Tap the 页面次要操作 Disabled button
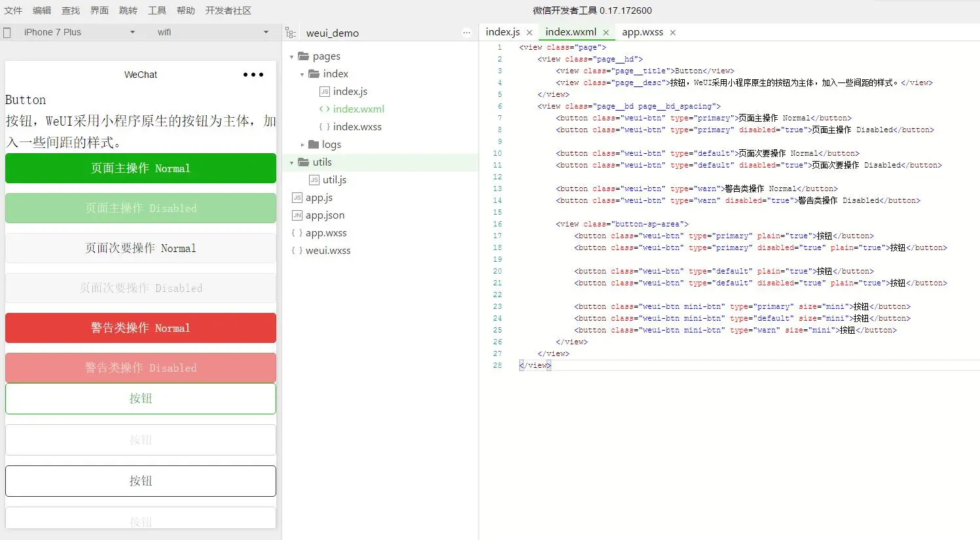The width and height of the screenshot is (980, 540). pos(141,288)
